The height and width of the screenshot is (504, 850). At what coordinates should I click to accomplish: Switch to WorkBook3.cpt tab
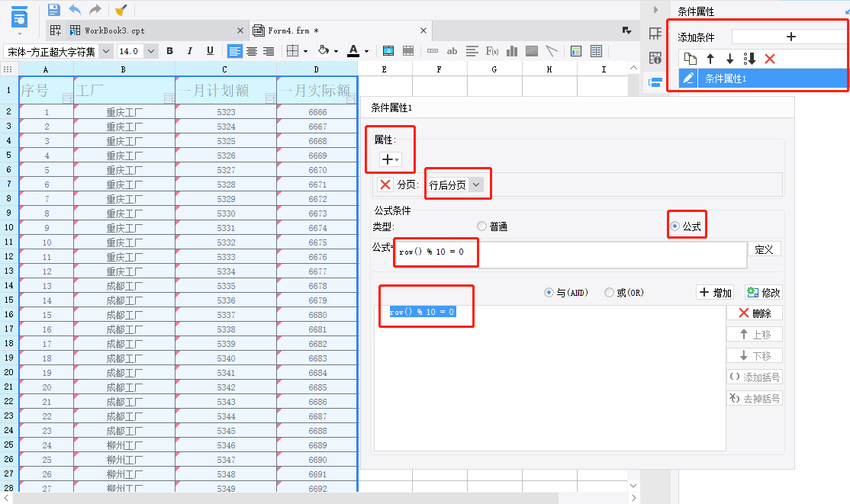[114, 30]
